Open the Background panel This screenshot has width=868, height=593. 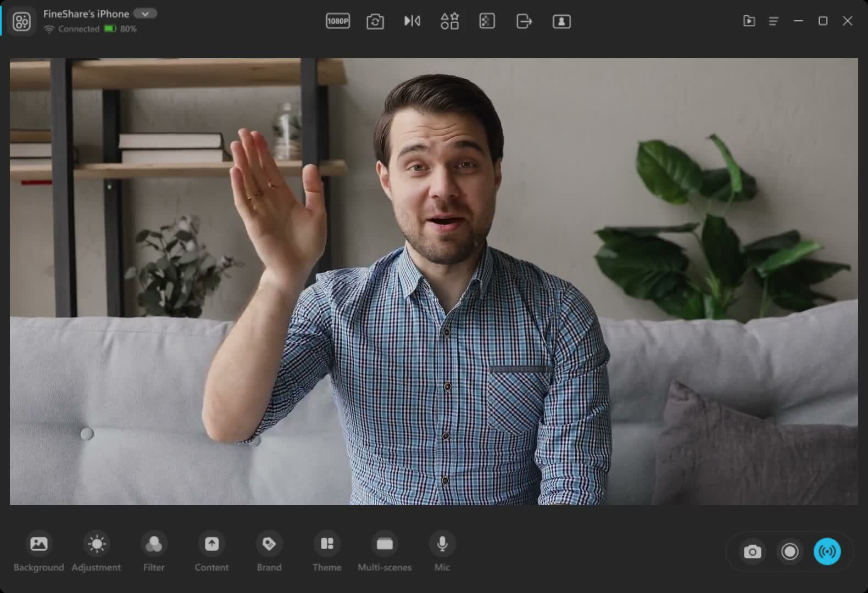pyautogui.click(x=38, y=551)
